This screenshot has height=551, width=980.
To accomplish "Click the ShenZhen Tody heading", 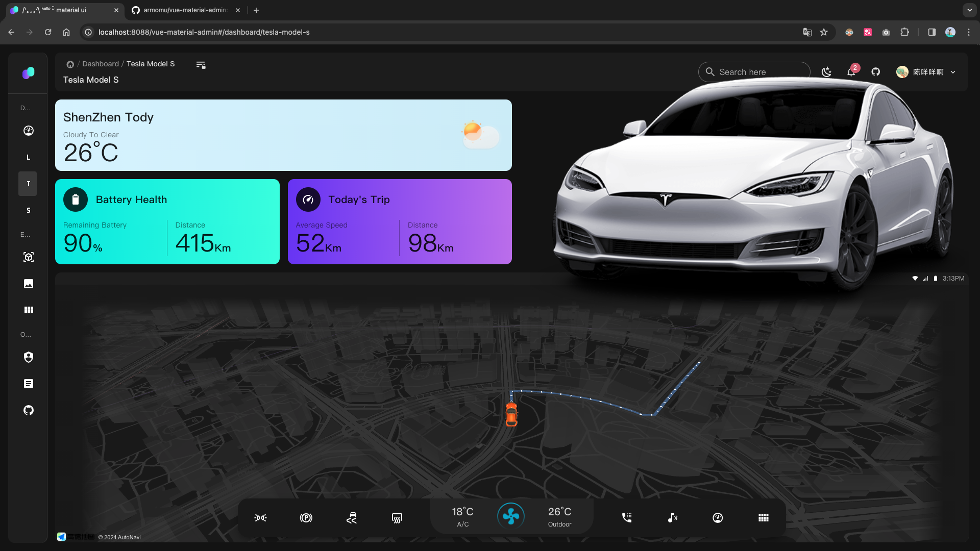I will coord(108,117).
